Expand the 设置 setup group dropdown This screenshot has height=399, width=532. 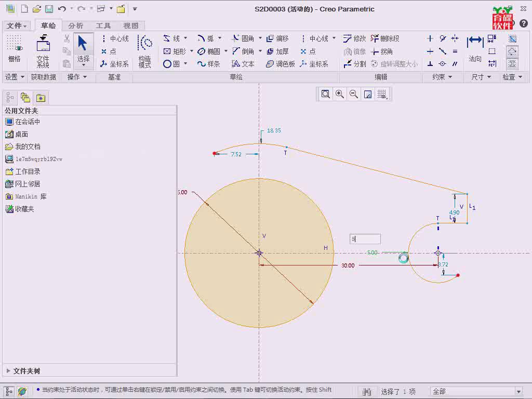15,77
